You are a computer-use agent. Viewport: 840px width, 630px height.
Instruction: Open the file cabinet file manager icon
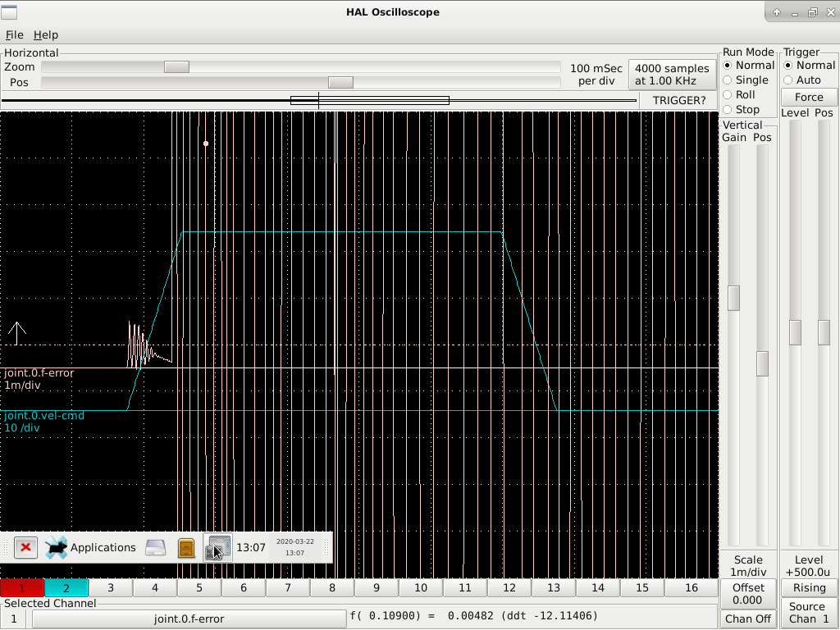tap(186, 547)
